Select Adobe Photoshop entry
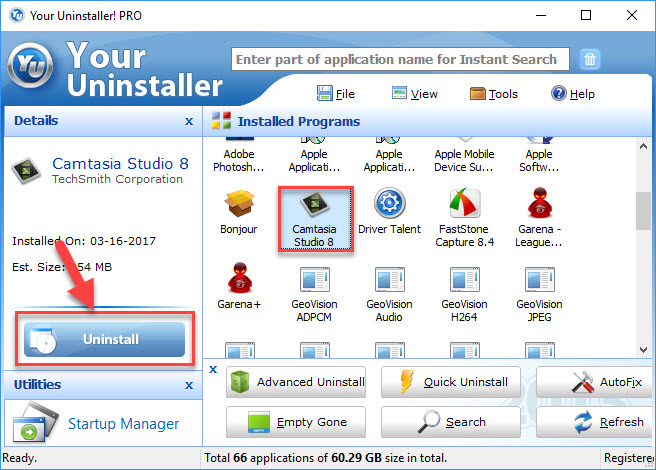The width and height of the screenshot is (656, 470). tap(239, 155)
